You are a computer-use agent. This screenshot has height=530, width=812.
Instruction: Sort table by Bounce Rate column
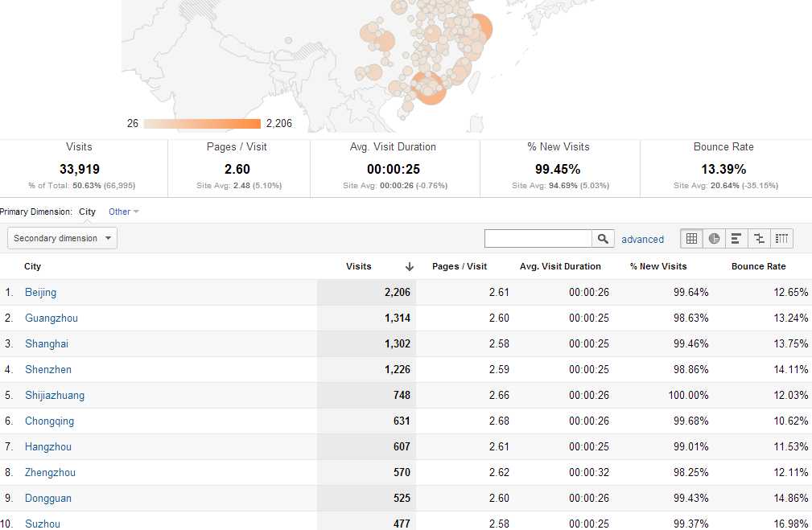pyautogui.click(x=758, y=266)
